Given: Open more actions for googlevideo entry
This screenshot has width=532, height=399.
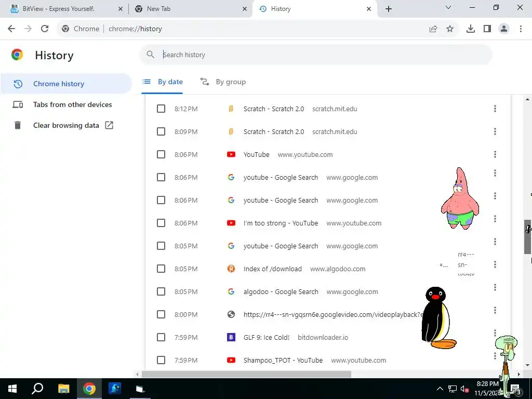Looking at the screenshot, I should tap(495, 310).
